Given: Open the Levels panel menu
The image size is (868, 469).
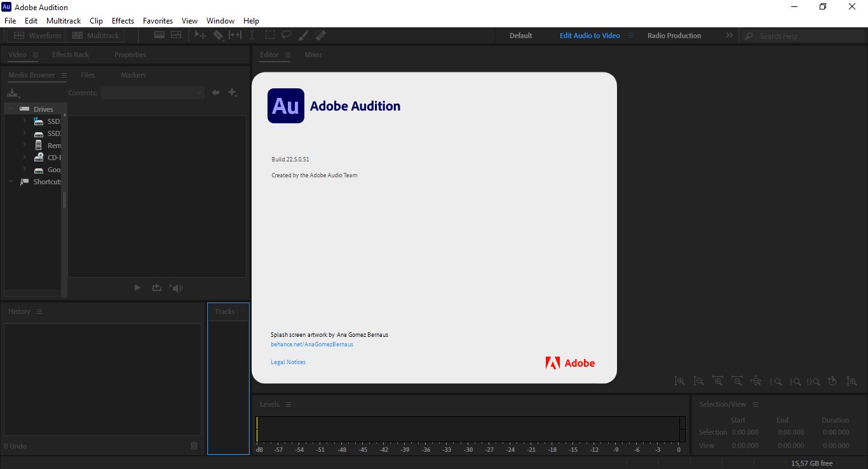Looking at the screenshot, I should [288, 404].
